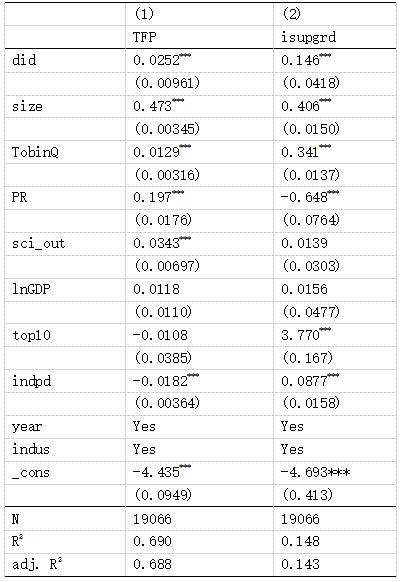Click the PR coefficient -0.648 cell
This screenshot has width=402, height=582.
pos(335,197)
